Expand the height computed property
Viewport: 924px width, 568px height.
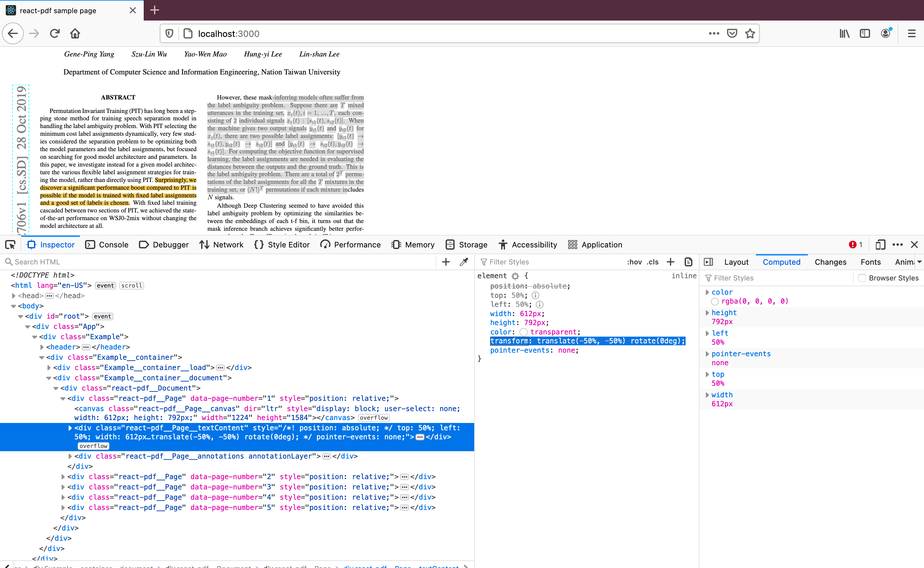click(707, 313)
